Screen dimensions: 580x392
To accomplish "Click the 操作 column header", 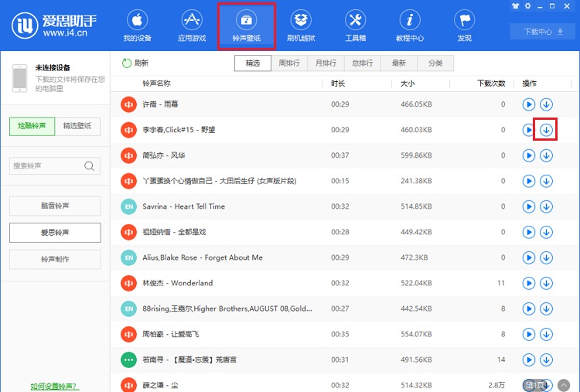I will pos(529,84).
